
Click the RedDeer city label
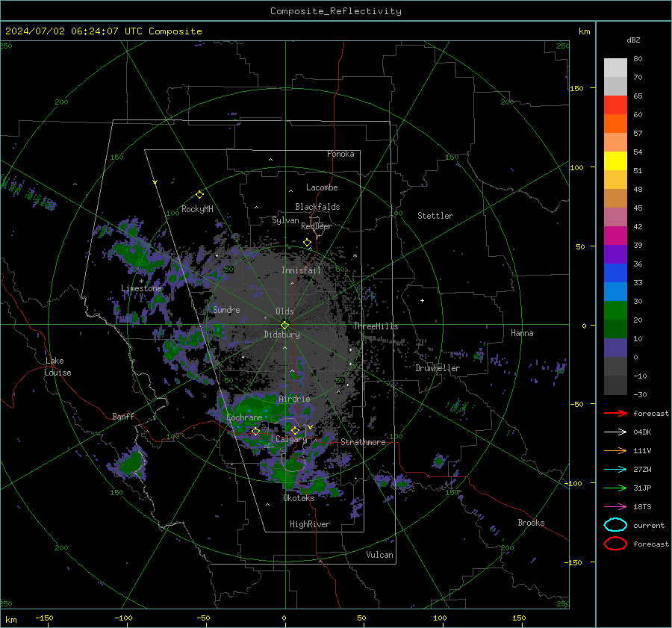pyautogui.click(x=317, y=226)
